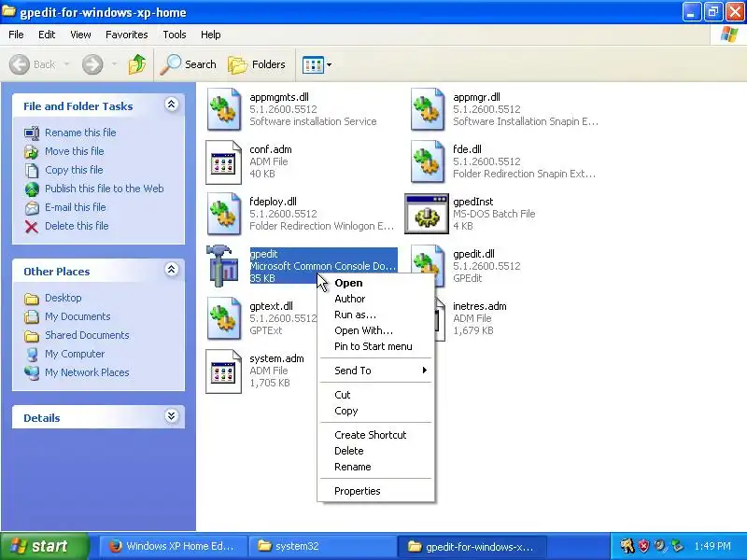Screen dimensions: 747x560
Task: Click the gpedit.dll file name
Action: 473,254
